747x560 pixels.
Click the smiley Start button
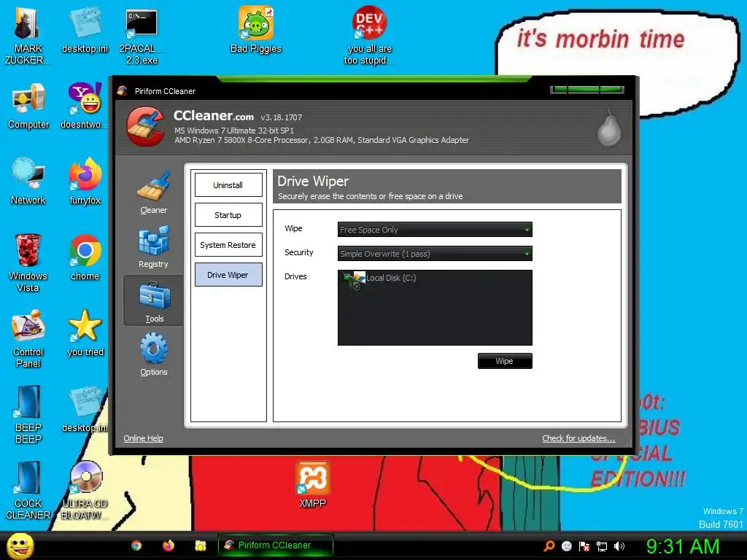pyautogui.click(x=20, y=545)
